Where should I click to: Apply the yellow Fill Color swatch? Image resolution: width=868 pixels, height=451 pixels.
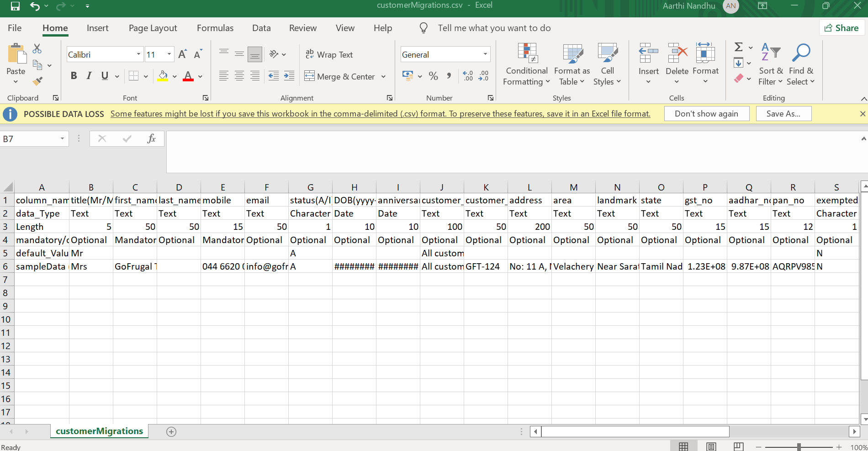(x=163, y=76)
